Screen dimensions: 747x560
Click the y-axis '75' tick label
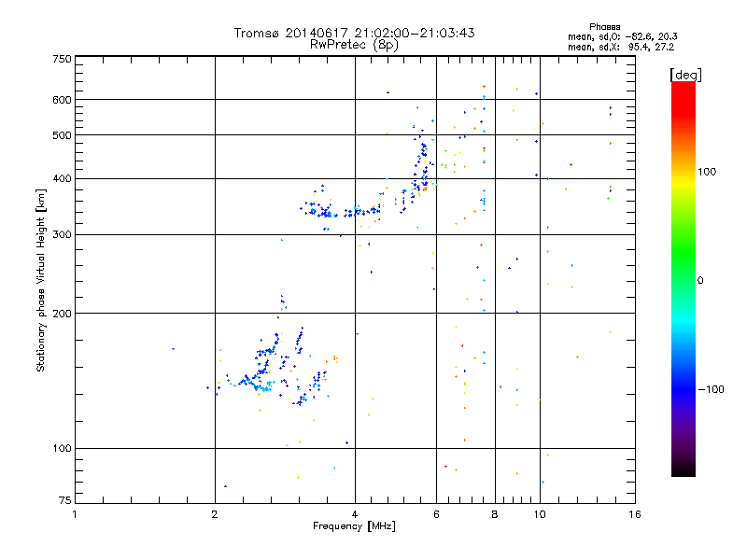point(65,500)
